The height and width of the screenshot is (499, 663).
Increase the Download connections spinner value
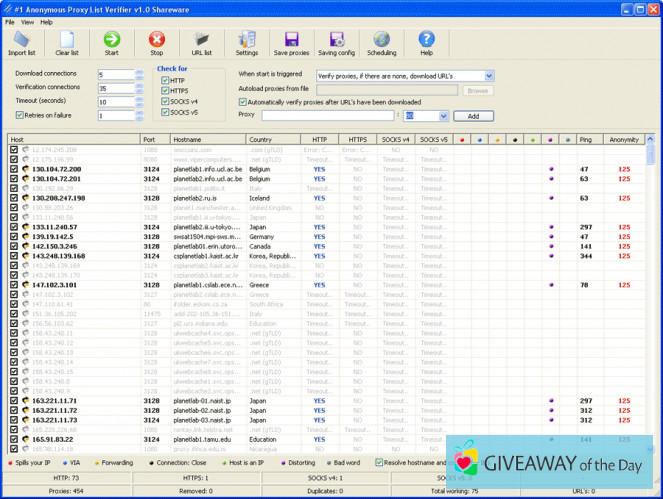[x=140, y=72]
